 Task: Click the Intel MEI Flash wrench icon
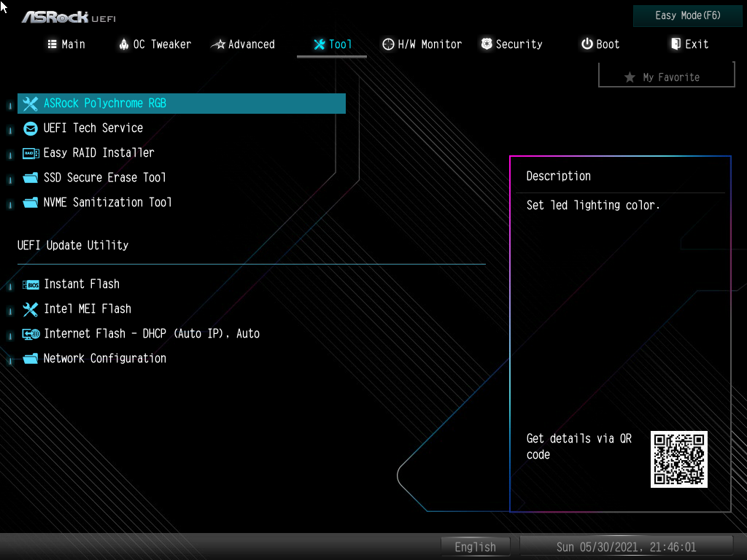(x=31, y=309)
